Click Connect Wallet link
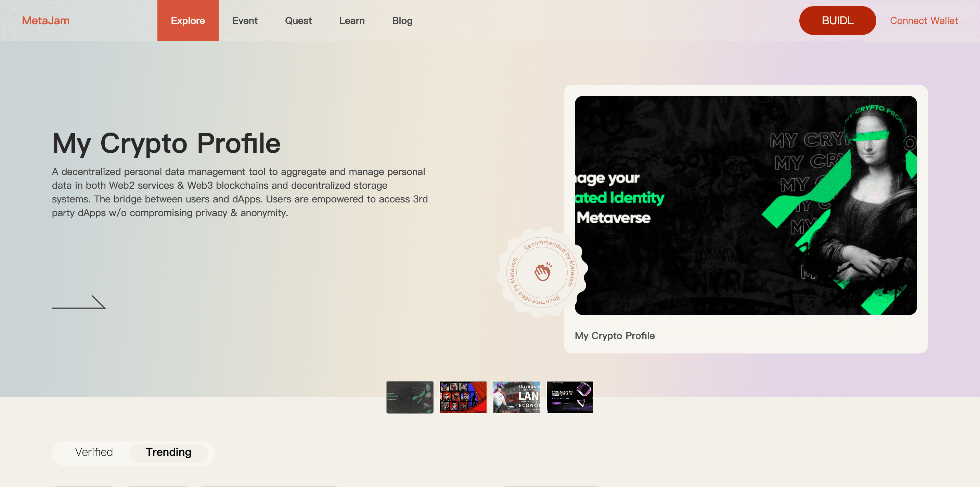 coord(924,21)
